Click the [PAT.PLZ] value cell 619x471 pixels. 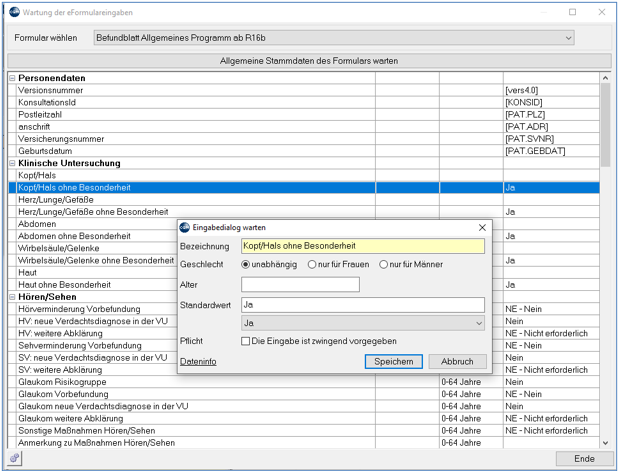(x=551, y=114)
